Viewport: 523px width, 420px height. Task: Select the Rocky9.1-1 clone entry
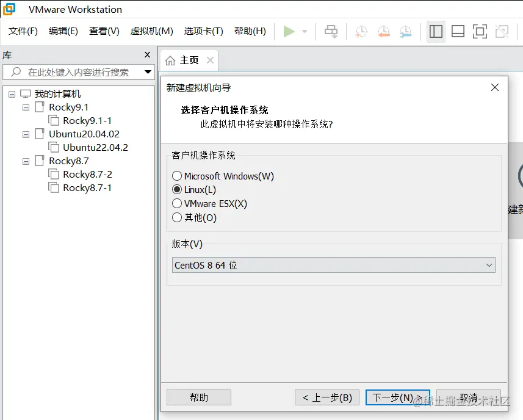tap(87, 121)
